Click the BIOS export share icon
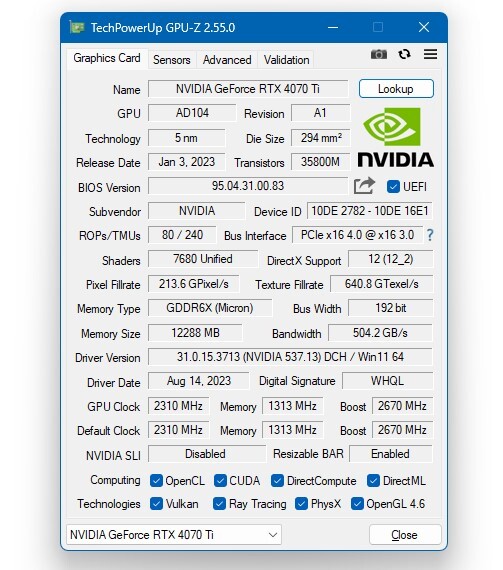 point(364,186)
